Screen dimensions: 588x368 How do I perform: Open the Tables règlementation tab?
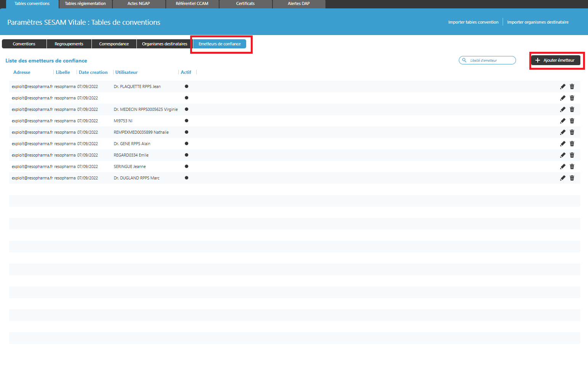[x=85, y=4]
